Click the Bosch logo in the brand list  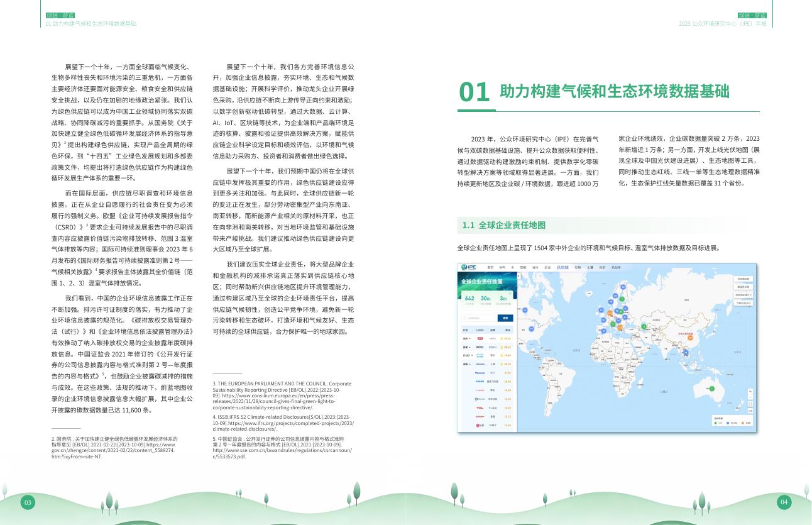tap(480, 390)
